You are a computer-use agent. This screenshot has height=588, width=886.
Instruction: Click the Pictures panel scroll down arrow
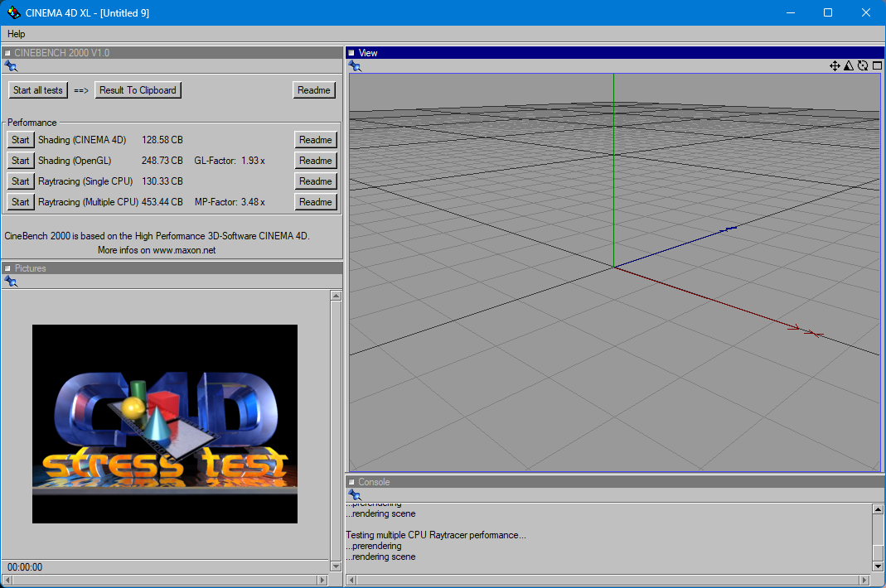pos(336,566)
